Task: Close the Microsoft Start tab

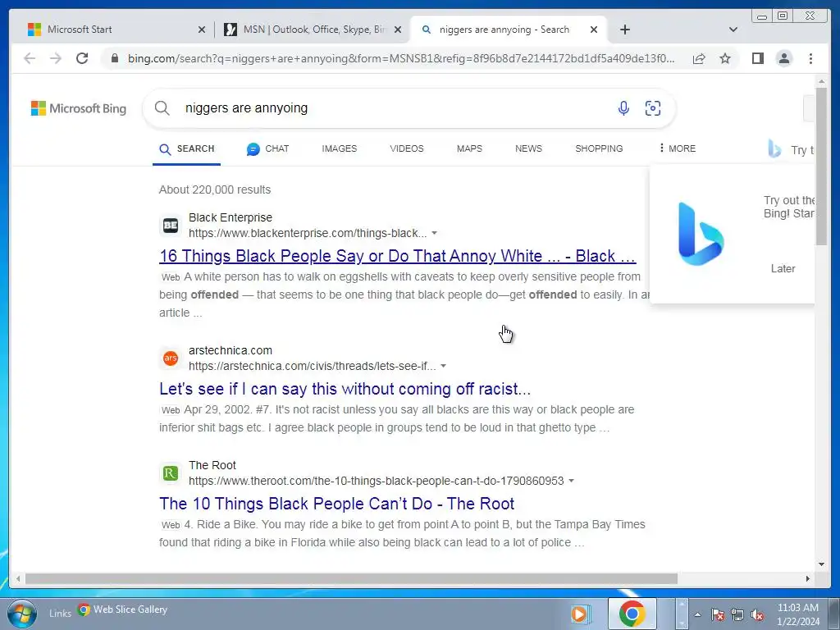Action: [x=202, y=30]
